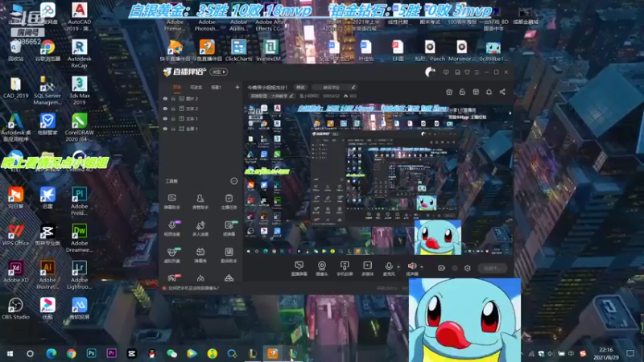Open the 视频连麦 tool
Image resolution: width=644 pixels, height=362 pixels.
171,228
